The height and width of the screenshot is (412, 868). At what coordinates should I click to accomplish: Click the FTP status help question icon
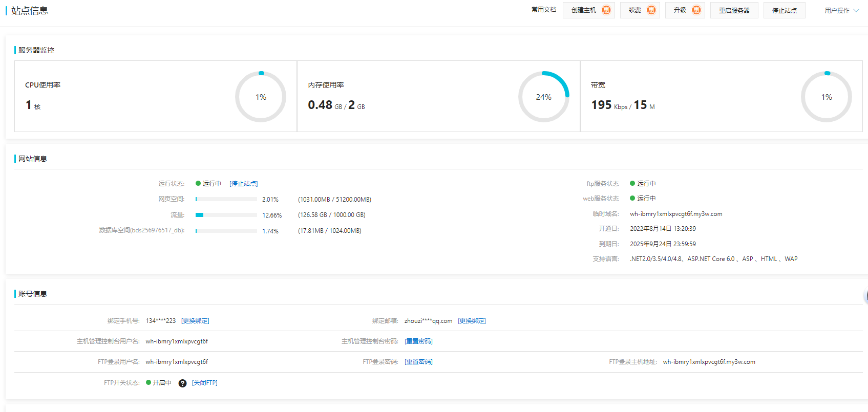point(182,383)
